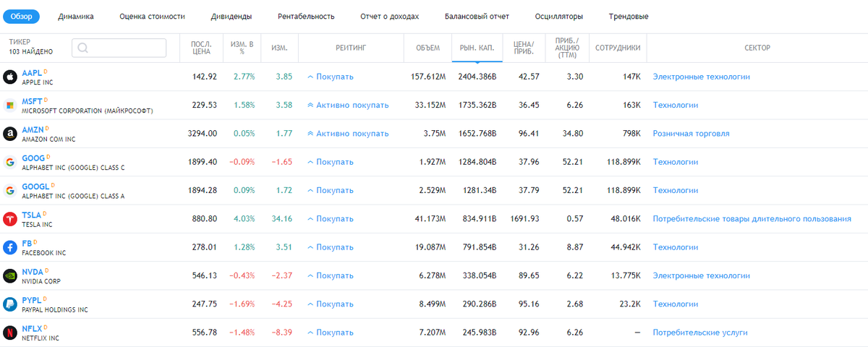The width and height of the screenshot is (868, 347).
Task: Sort by ПРИБ./АКЦИЮ (TTM) column header
Action: click(x=566, y=48)
